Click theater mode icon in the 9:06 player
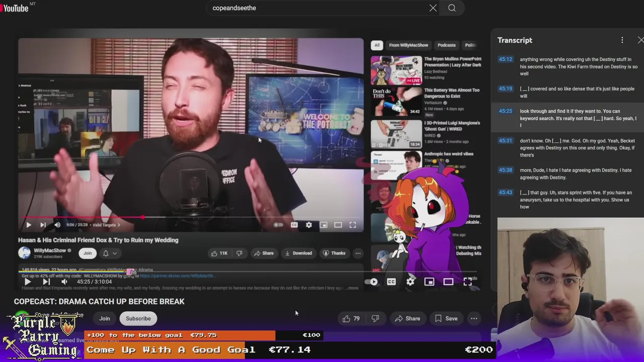The width and height of the screenshot is (644, 362). (338, 225)
